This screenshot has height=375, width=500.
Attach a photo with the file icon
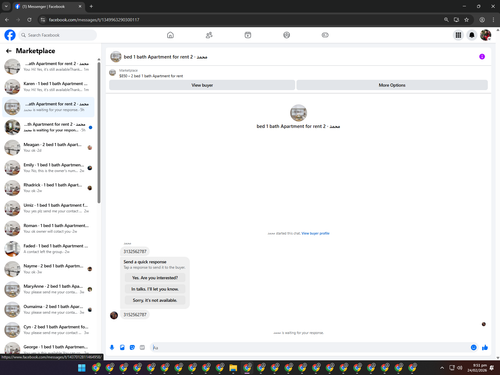[122, 347]
